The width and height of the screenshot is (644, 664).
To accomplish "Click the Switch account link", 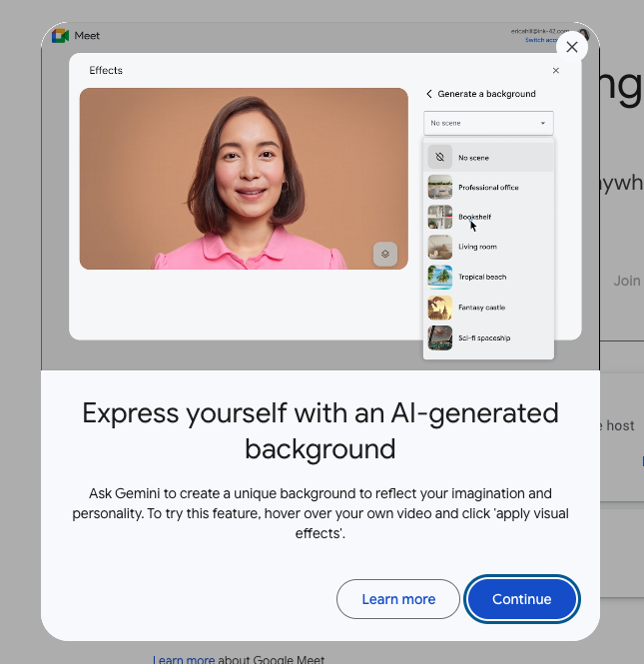I will pyautogui.click(x=541, y=40).
